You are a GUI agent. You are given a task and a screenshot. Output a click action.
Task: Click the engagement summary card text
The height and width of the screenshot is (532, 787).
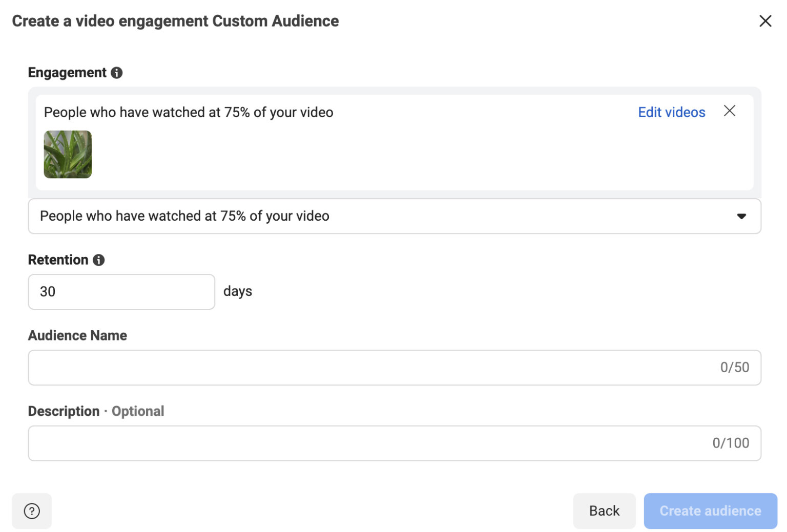189,112
